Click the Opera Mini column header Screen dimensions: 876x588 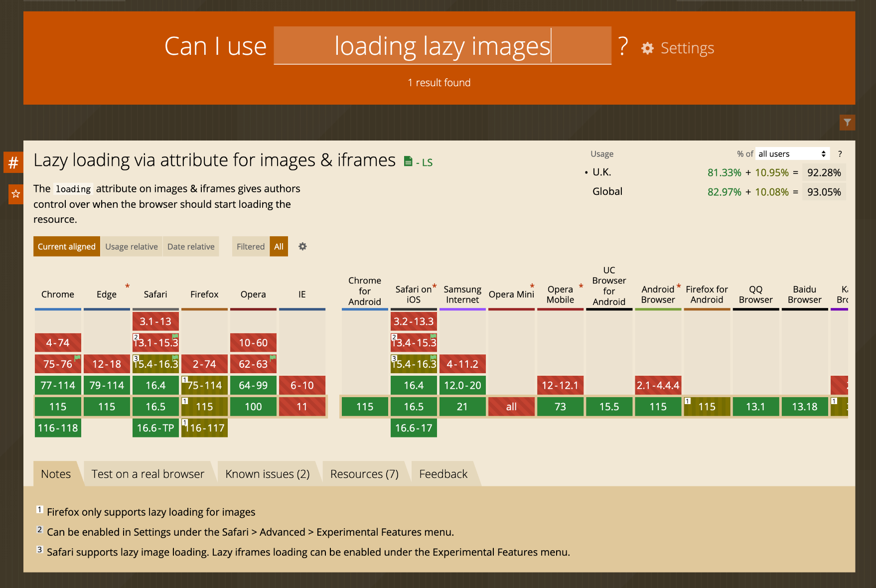(511, 294)
